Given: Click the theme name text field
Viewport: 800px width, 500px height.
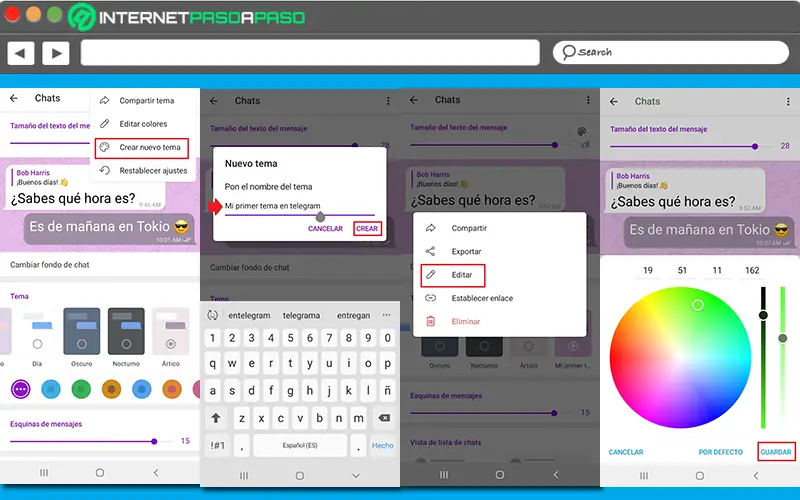Looking at the screenshot, I should click(299, 207).
